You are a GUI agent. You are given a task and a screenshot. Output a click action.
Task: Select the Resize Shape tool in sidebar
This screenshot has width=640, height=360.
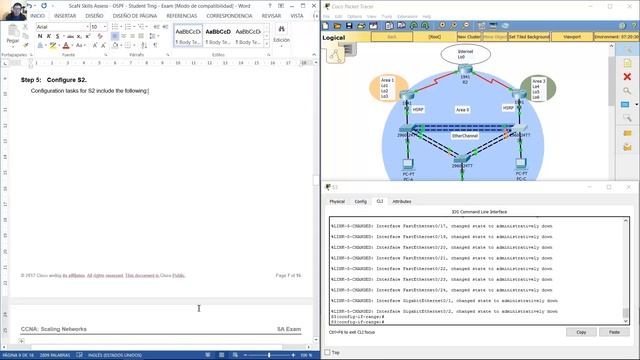point(627,118)
